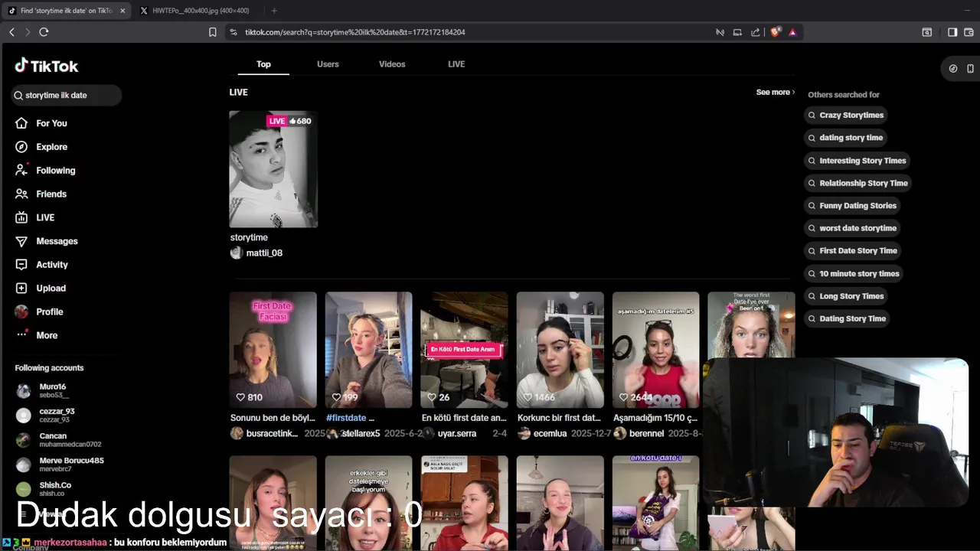Open the Activity notifications
This screenshot has width=980, height=551.
41,265
